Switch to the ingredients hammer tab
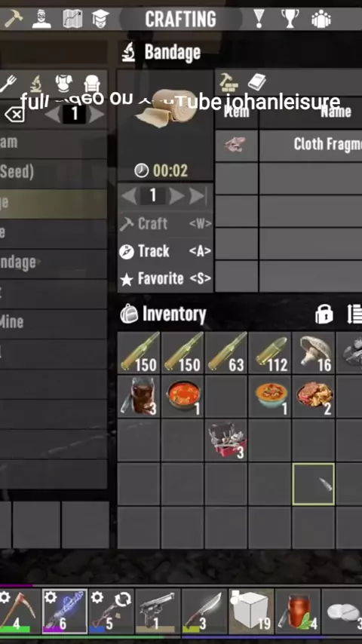 pyautogui.click(x=229, y=82)
